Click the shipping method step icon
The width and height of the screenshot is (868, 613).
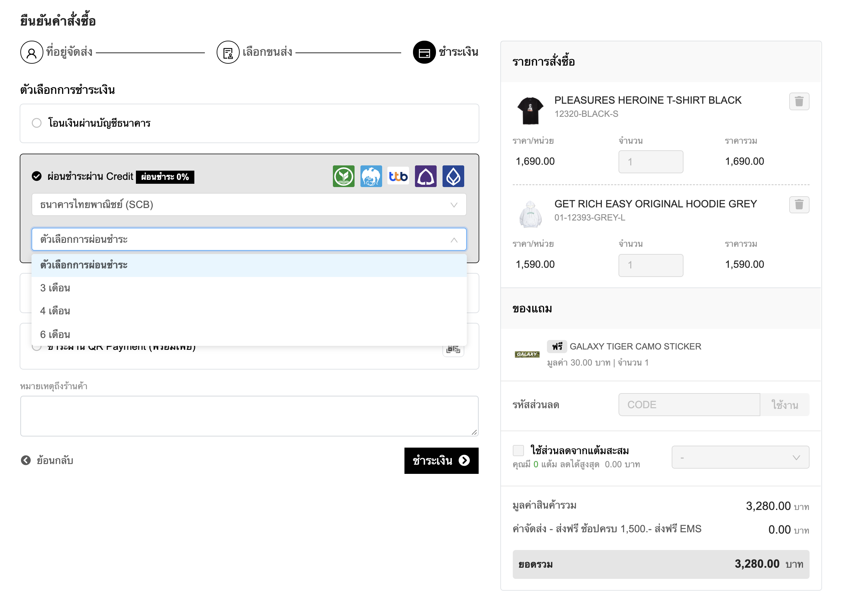tap(228, 52)
